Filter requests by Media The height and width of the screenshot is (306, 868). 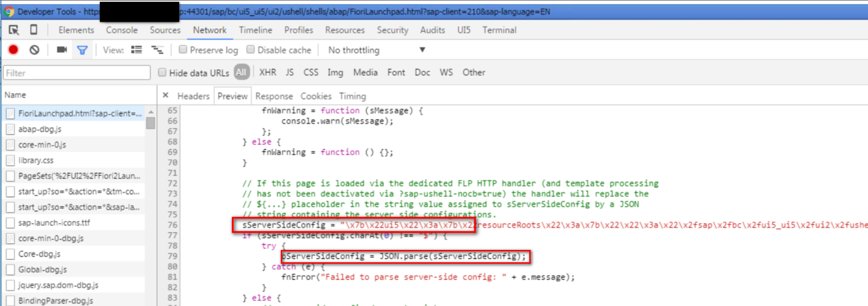pos(365,72)
